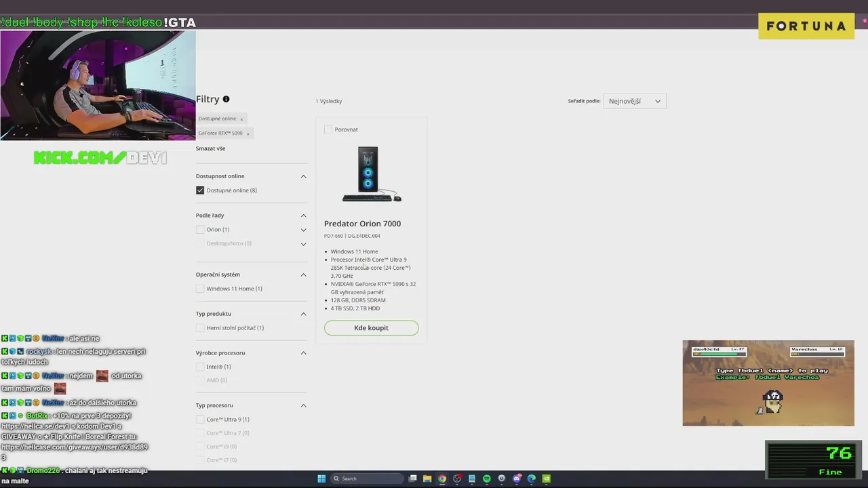Tick the Porovnat compare checkbox
The image size is (868, 488).
coord(328,129)
